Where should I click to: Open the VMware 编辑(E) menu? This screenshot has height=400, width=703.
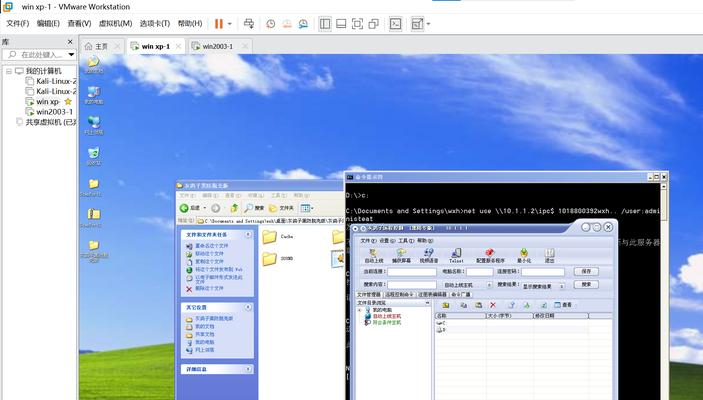pos(48,23)
